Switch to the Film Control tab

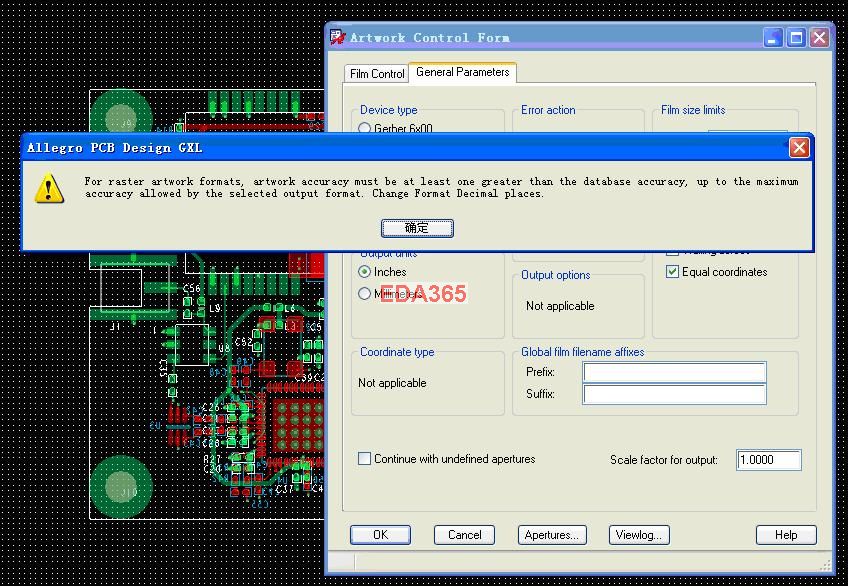[x=376, y=74]
